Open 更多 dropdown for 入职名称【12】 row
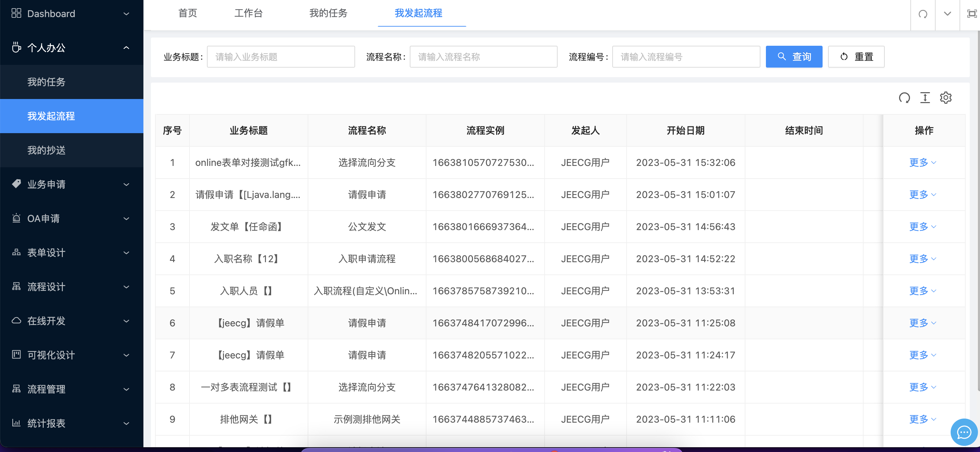Image resolution: width=980 pixels, height=452 pixels. point(923,259)
